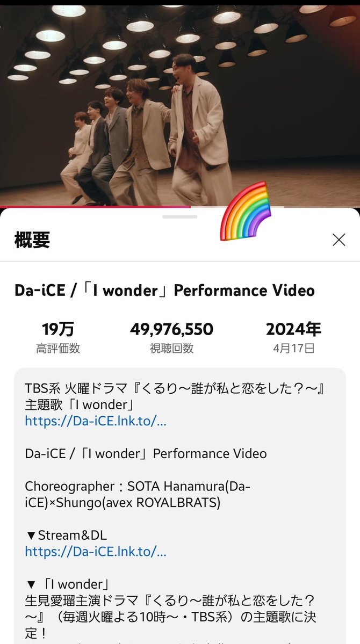Tap the video player thumbnail
Viewport: 360px width, 644px height.
coord(180,105)
